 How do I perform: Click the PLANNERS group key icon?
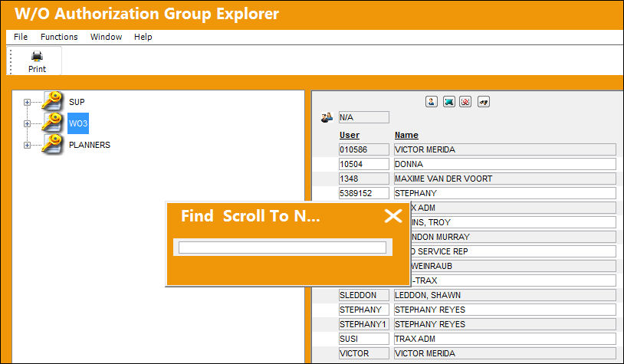click(53, 144)
